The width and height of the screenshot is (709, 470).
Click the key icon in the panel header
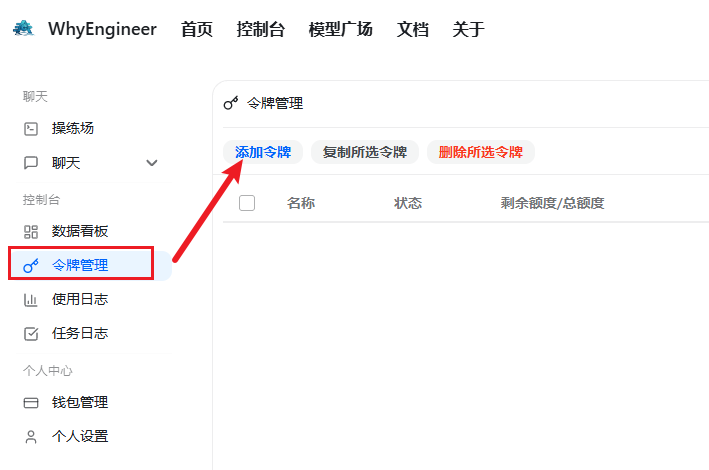[231, 104]
